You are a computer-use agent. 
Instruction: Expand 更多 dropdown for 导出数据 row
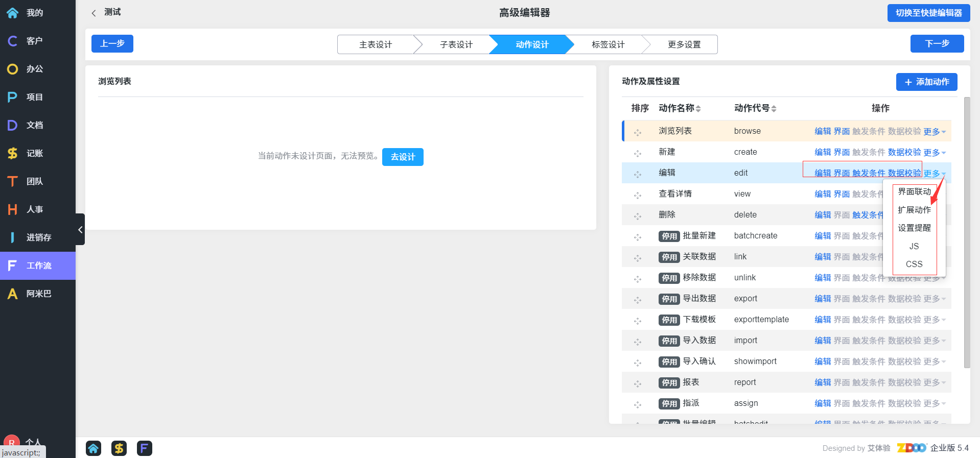(x=935, y=299)
